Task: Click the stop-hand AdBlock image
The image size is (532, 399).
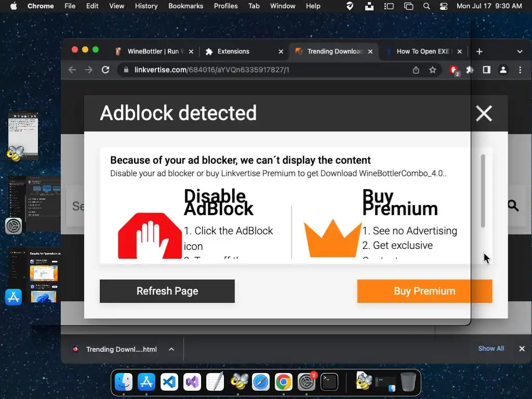Action: (150, 235)
